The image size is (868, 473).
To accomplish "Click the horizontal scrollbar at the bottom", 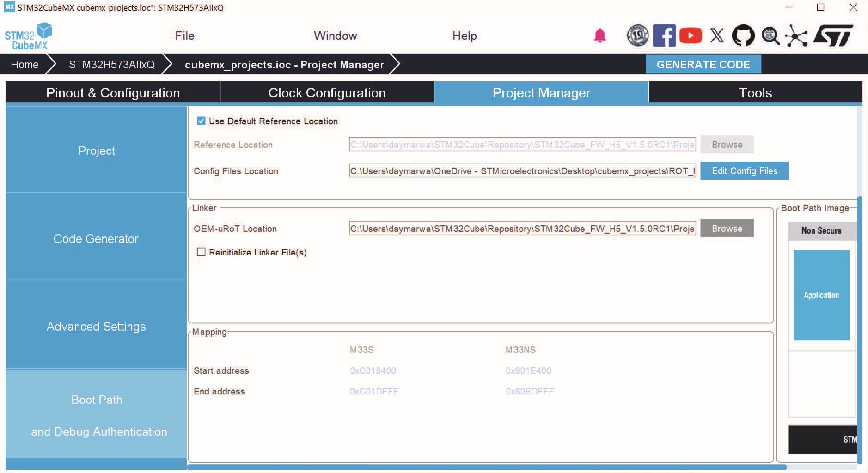I will point(487,467).
